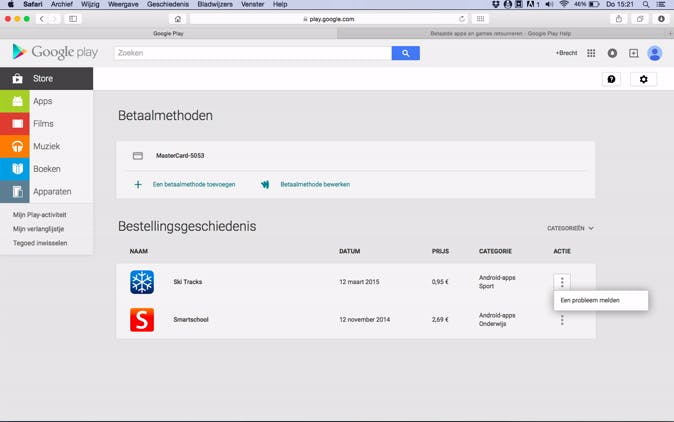Click the 2,69 € price

point(440,320)
